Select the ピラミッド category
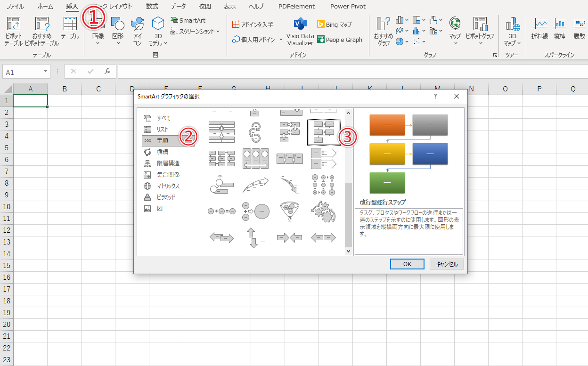This screenshot has height=366, width=588. [168, 197]
